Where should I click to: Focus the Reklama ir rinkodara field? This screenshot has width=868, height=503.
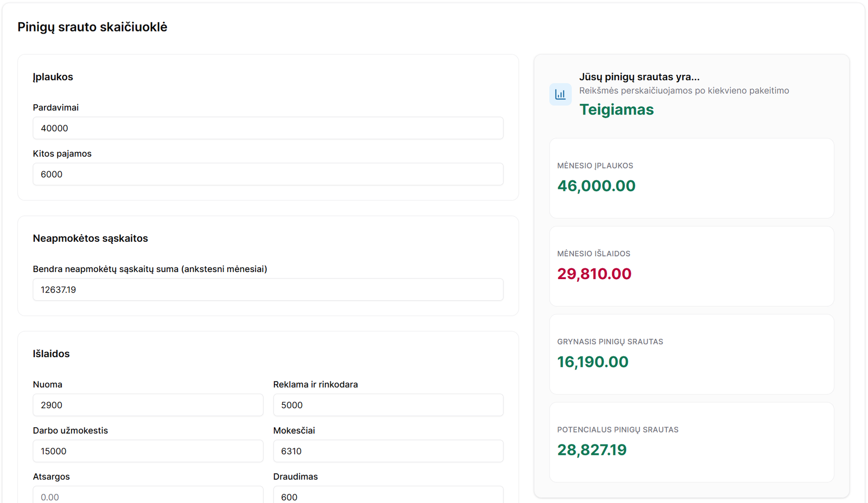pyautogui.click(x=388, y=405)
